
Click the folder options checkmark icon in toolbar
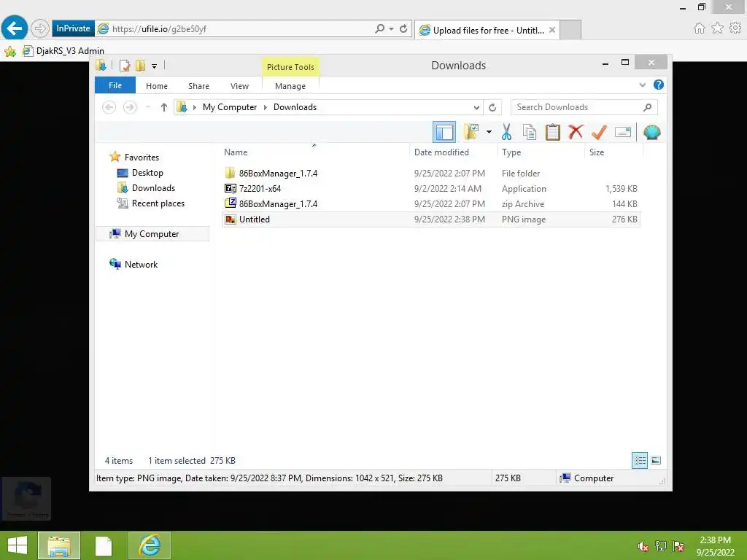tap(471, 132)
